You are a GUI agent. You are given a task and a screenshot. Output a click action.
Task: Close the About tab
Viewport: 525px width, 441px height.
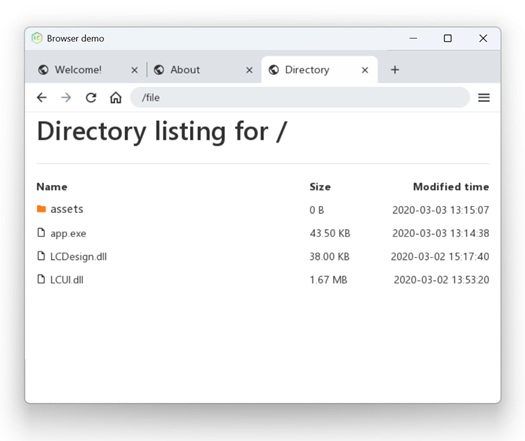coord(249,70)
